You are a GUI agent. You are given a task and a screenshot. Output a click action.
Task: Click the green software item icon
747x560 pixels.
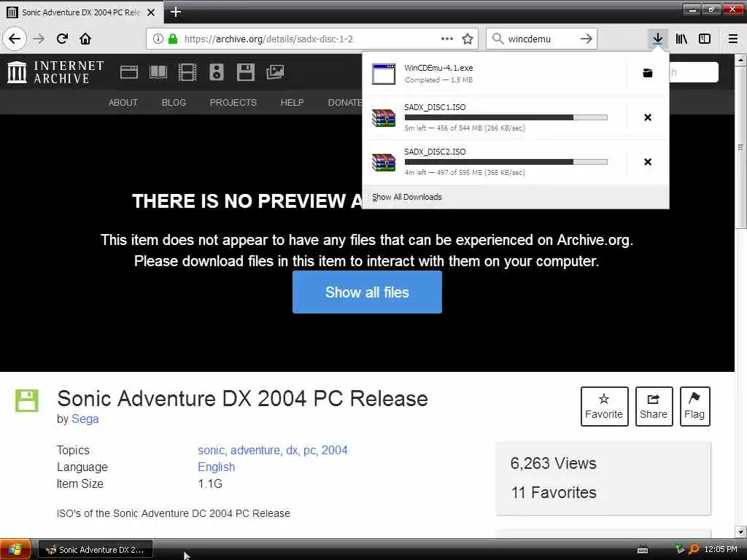coord(27,400)
